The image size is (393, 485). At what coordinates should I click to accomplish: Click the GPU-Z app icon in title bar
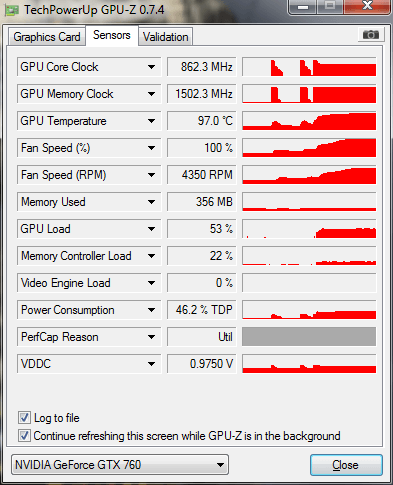click(x=11, y=10)
